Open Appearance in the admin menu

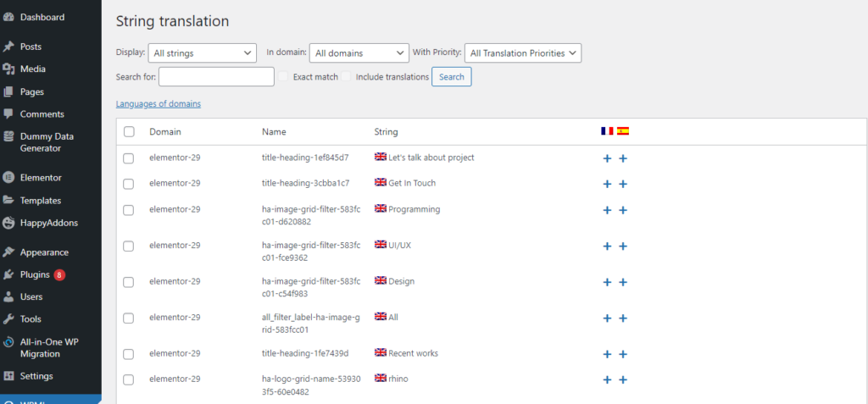coord(44,252)
